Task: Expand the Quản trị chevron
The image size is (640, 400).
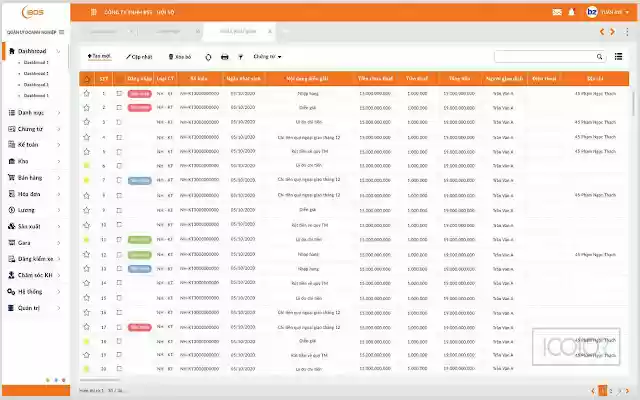Action: (59, 308)
